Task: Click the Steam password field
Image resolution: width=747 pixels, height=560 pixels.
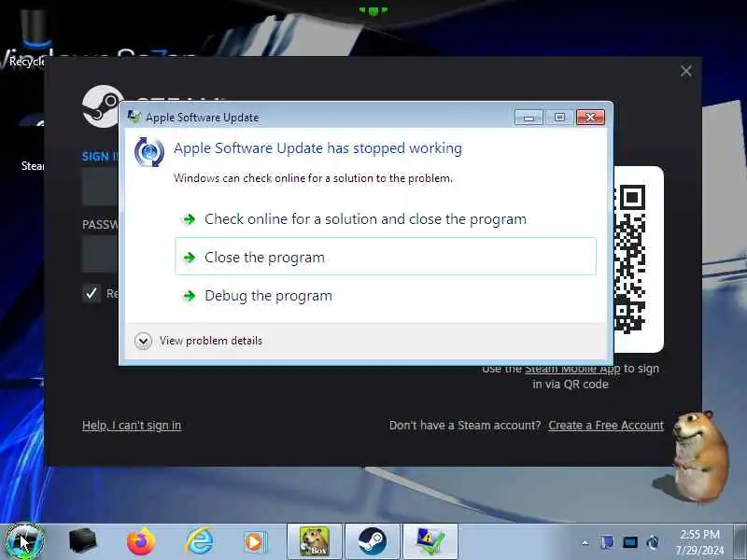Action: pos(100,253)
